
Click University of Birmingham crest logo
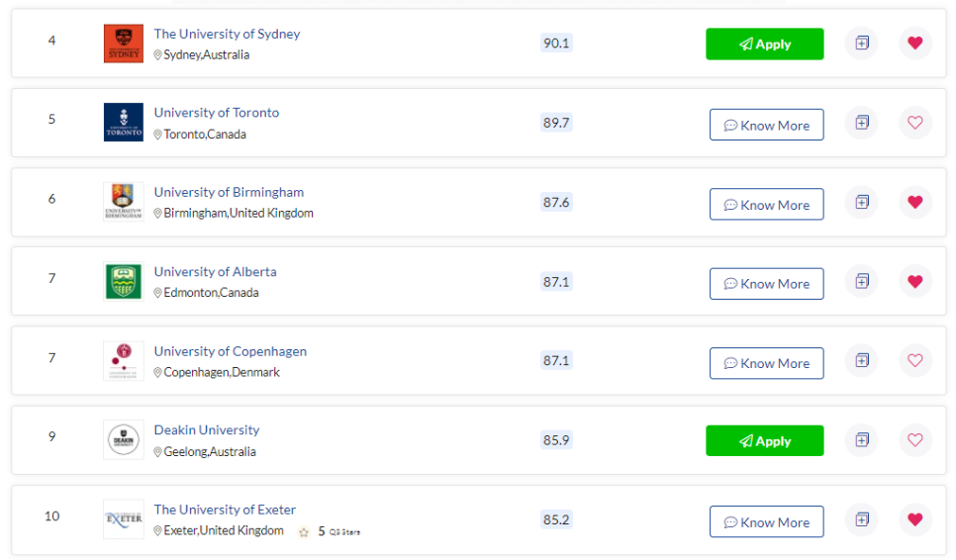[124, 202]
